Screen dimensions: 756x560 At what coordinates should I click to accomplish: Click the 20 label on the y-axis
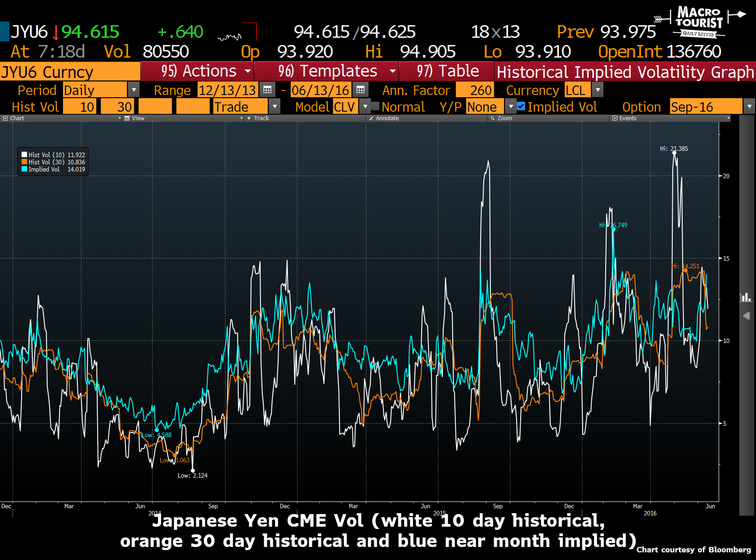[726, 176]
